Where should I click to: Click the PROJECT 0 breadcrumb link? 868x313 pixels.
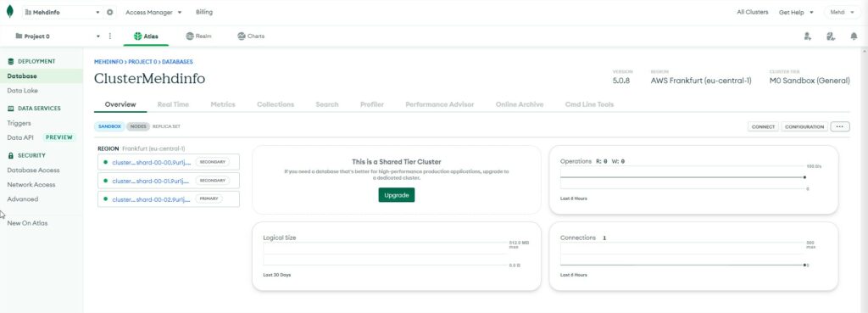tap(142, 62)
